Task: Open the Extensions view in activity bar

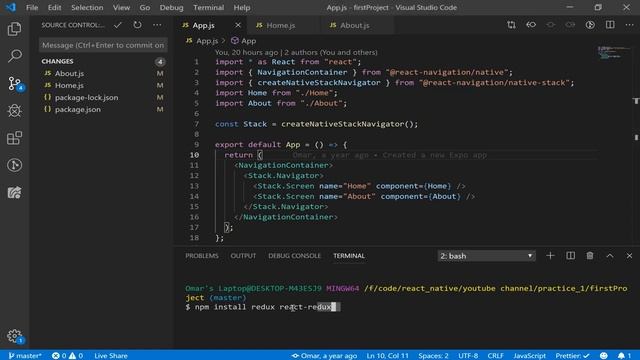Action: [x=14, y=138]
